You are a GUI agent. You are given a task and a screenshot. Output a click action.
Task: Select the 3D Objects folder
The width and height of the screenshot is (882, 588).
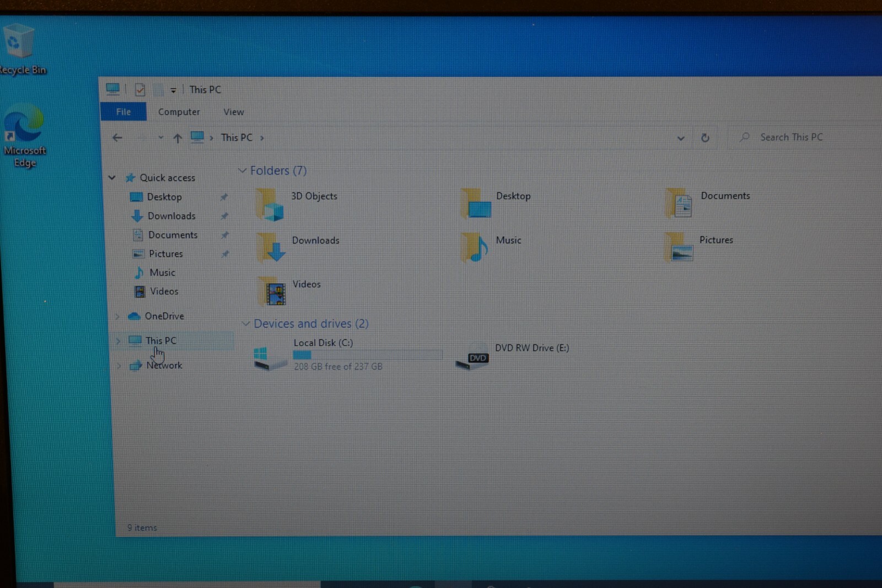(297, 204)
